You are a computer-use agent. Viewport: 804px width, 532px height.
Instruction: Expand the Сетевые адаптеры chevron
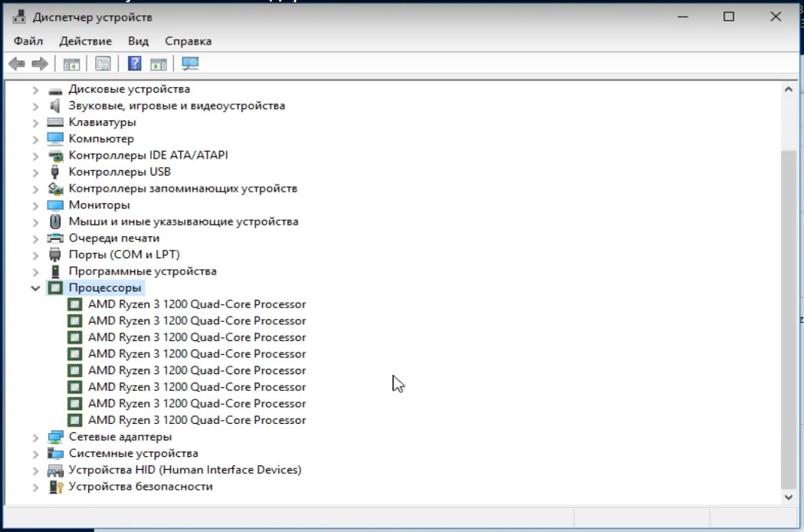tap(35, 438)
